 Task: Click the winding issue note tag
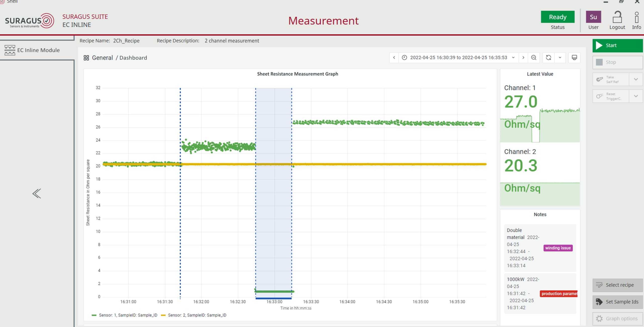(x=558, y=248)
